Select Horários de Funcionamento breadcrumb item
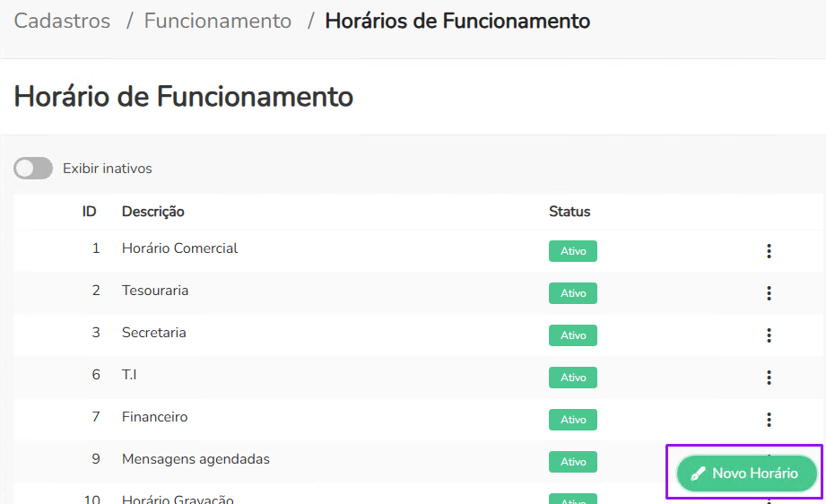The height and width of the screenshot is (504, 826). pos(457,21)
